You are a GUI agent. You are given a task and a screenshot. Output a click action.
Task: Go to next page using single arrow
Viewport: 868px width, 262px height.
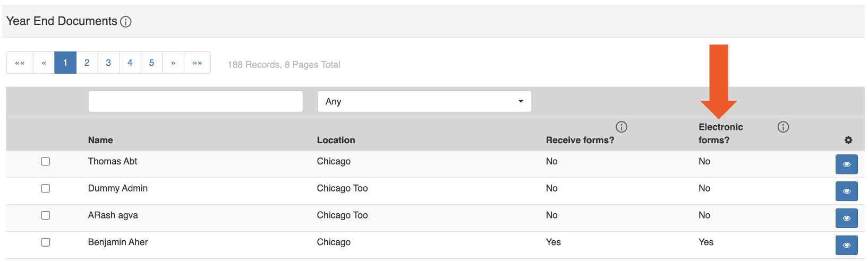[173, 63]
